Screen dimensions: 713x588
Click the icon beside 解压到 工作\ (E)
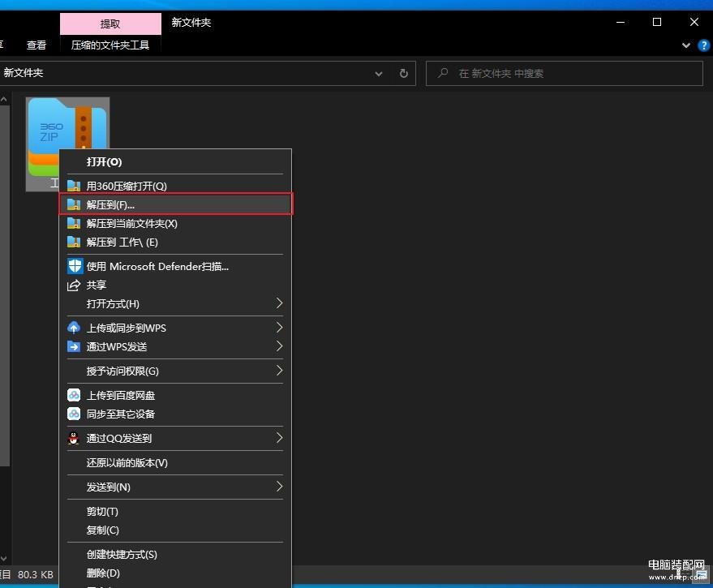74,242
